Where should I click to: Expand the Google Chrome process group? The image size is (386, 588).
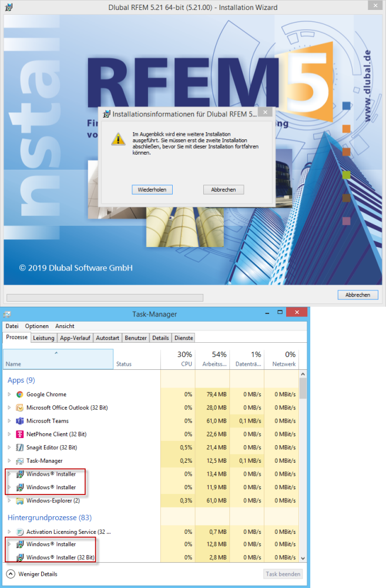tap(9, 394)
